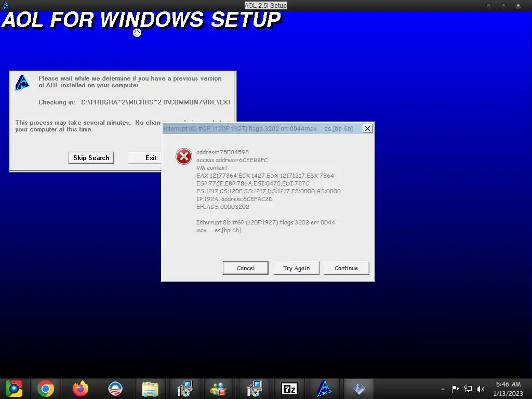
Task: Open installer icon next to File Explorer
Action: [x=185, y=389]
